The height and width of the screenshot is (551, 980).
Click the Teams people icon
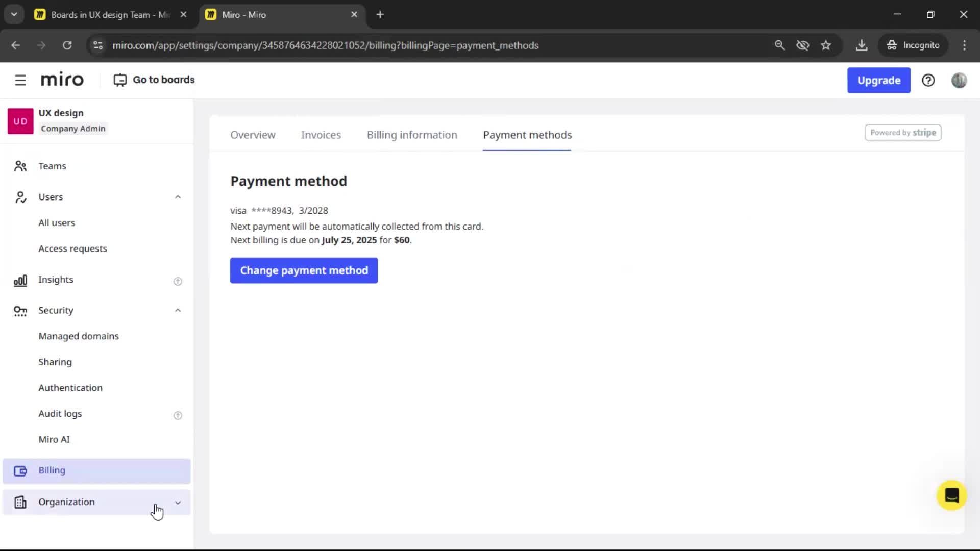tap(20, 166)
